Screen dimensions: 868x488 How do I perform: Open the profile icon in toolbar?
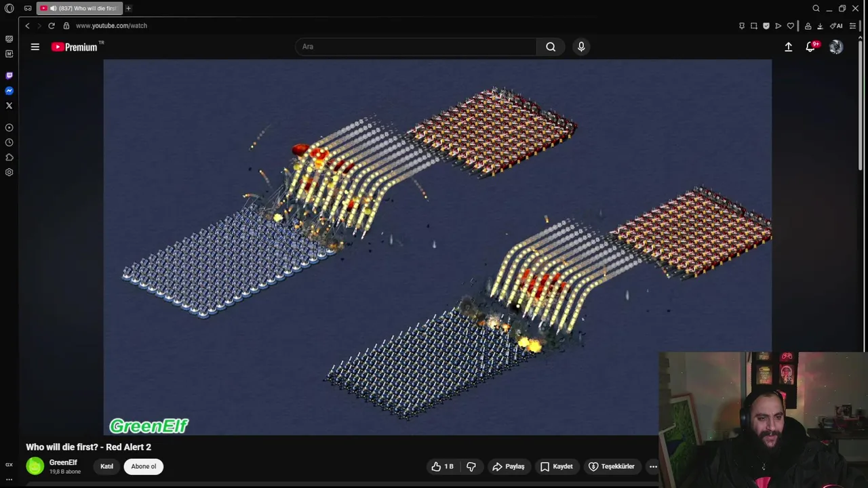(808, 26)
